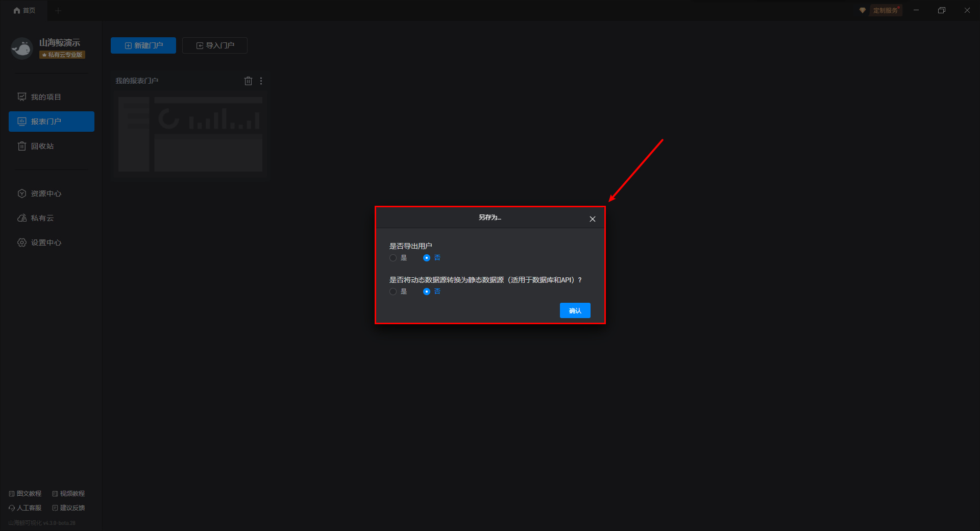Open 回收站 in the sidebar
Screen dimensions: 980x531
(x=42, y=146)
